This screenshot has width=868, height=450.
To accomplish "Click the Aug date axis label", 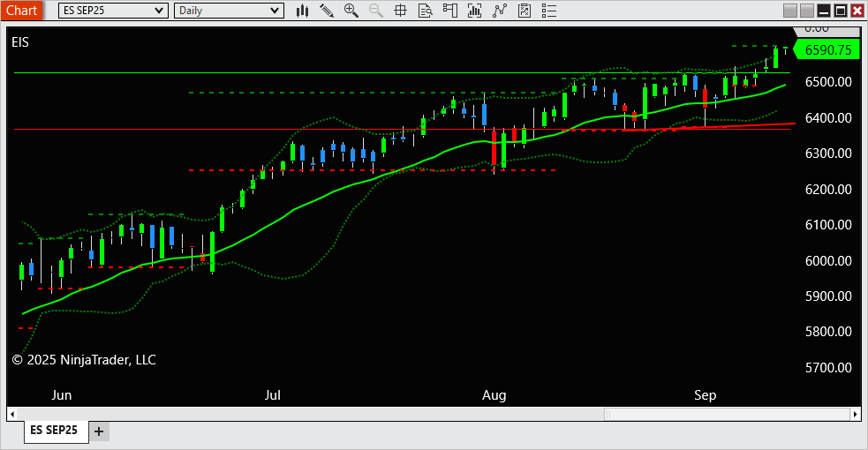I will pyautogui.click(x=494, y=395).
